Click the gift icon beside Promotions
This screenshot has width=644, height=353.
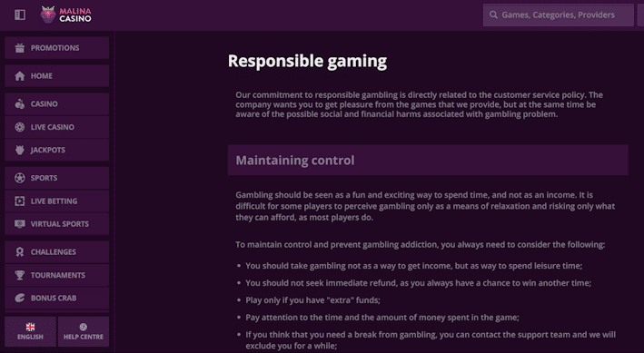(x=20, y=48)
